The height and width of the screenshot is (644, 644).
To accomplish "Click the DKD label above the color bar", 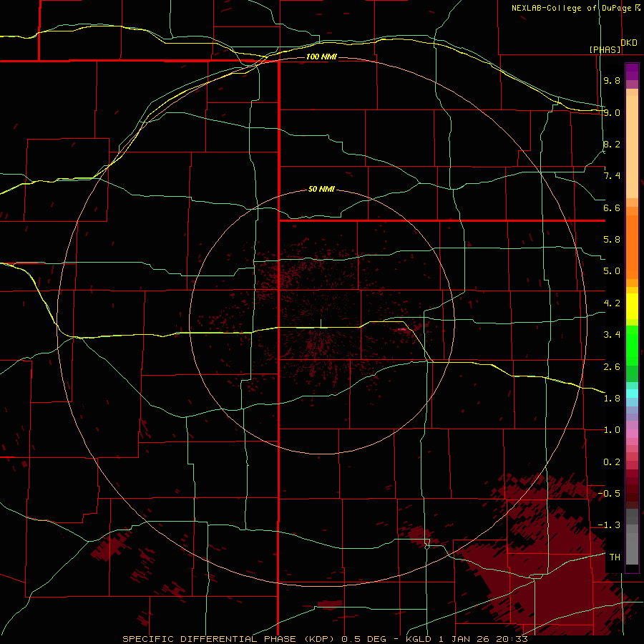I will (629, 43).
